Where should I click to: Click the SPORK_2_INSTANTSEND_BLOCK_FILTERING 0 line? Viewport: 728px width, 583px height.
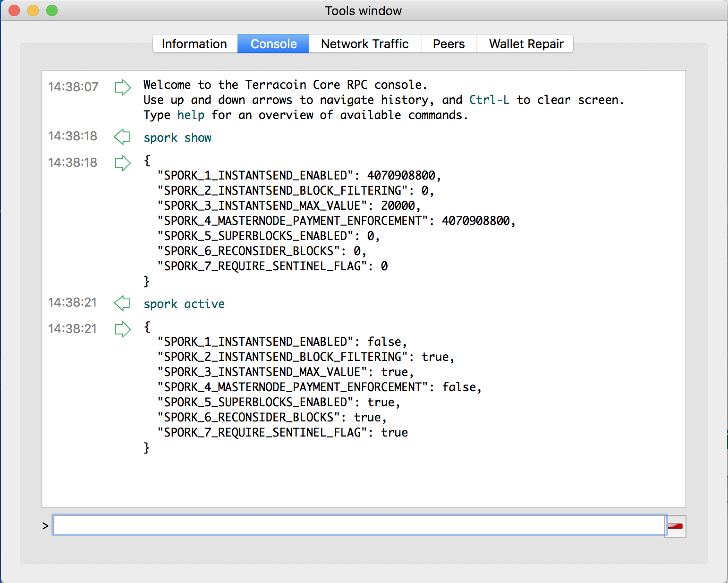(296, 191)
